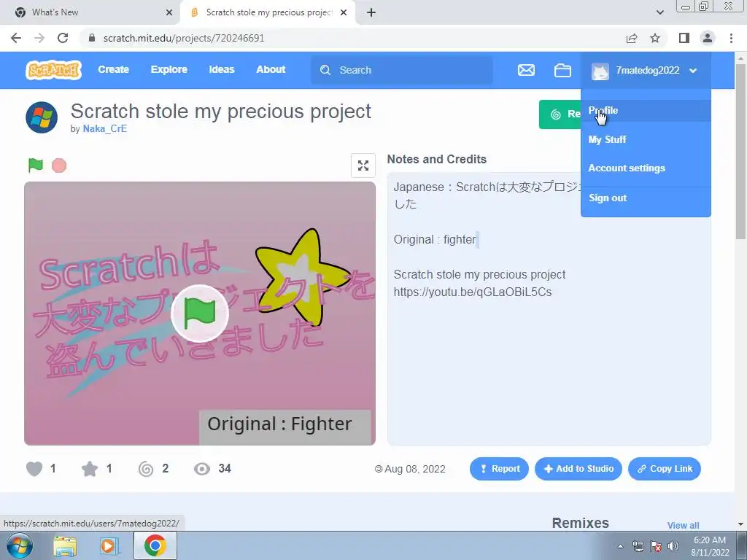Click the address bar URL
This screenshot has width=747, height=560.
tap(184, 38)
